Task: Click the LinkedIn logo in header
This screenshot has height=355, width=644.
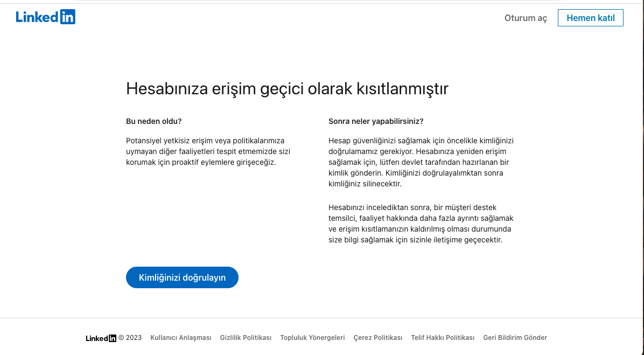Action: click(46, 17)
